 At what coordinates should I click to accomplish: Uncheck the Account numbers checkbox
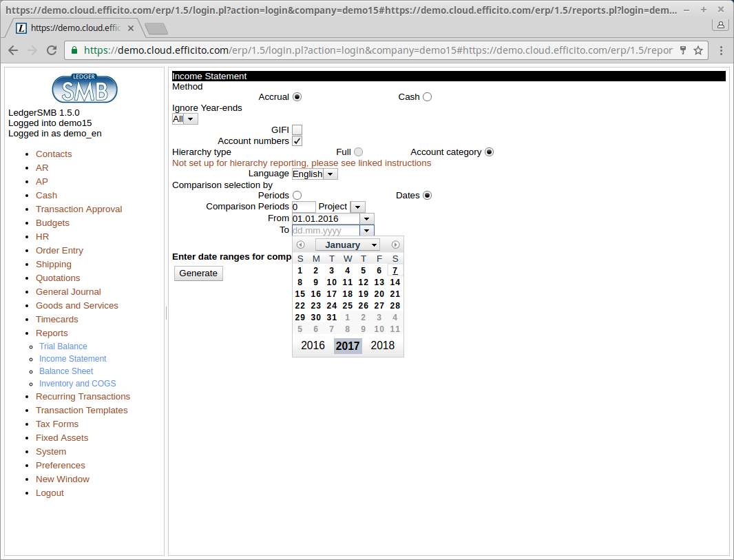point(297,141)
